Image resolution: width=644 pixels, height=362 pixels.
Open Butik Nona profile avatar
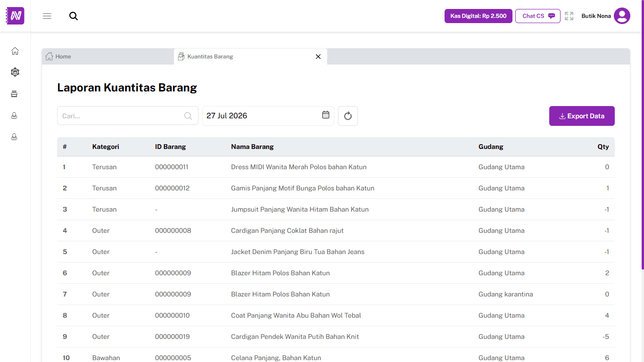622,16
